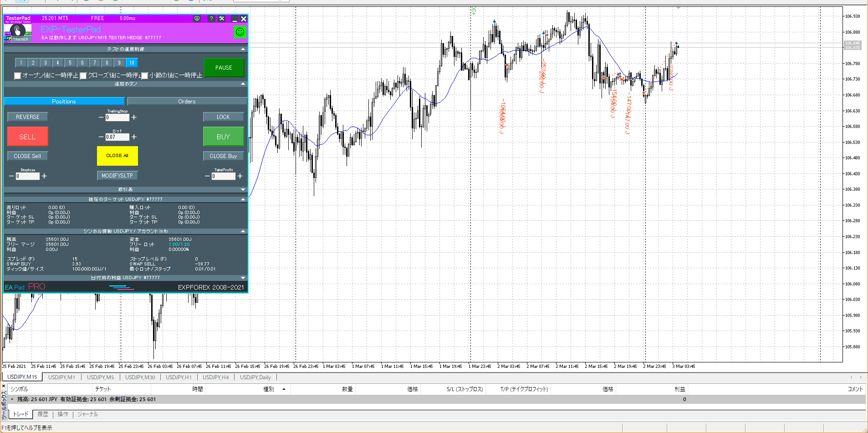Click the yellow CLOSE All button
868x433 pixels.
click(x=117, y=156)
